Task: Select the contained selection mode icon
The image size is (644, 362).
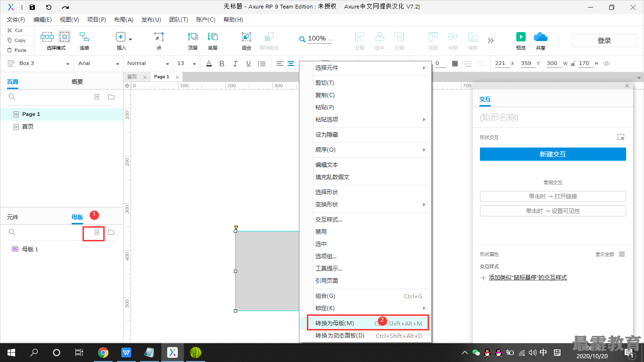Action: (65, 37)
